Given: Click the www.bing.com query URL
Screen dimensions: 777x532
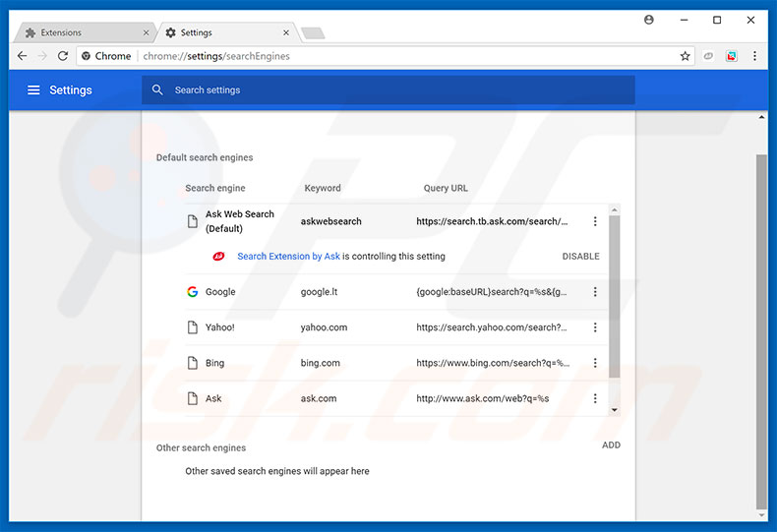Looking at the screenshot, I should click(x=493, y=363).
